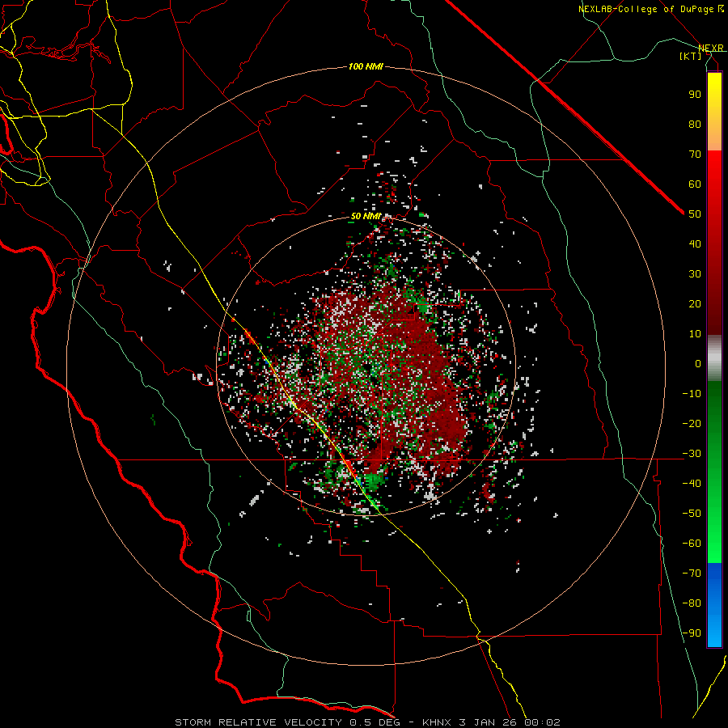Select the -20 value on velocity scale
Image resolution: width=728 pixels, height=728 pixels.
click(x=692, y=423)
